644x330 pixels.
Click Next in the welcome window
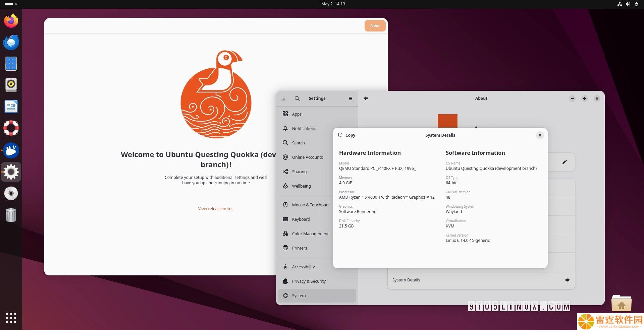[x=375, y=26]
